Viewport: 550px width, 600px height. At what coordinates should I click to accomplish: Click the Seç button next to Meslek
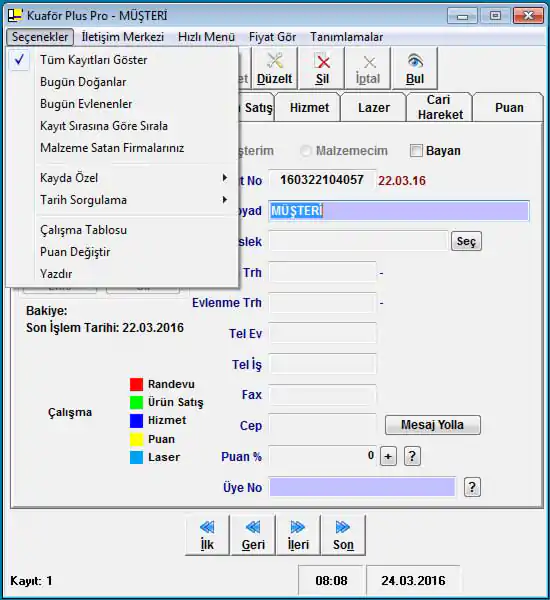pos(466,241)
